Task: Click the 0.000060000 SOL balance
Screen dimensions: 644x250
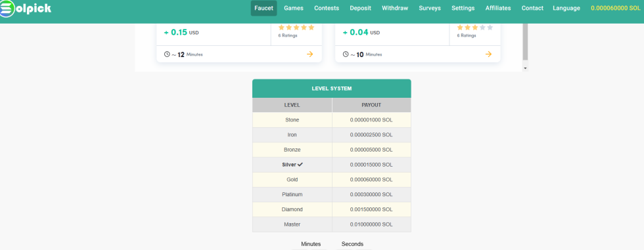Action: point(615,8)
